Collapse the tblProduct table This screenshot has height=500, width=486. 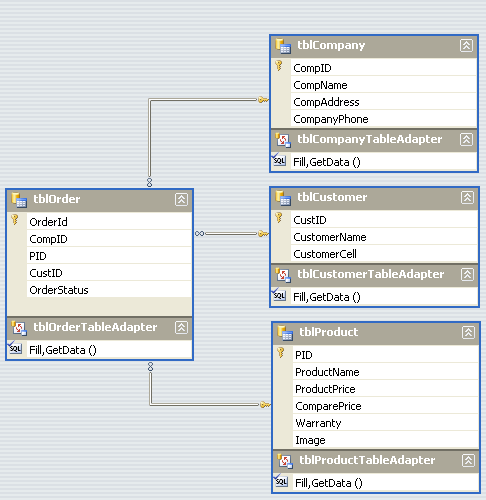point(468,332)
